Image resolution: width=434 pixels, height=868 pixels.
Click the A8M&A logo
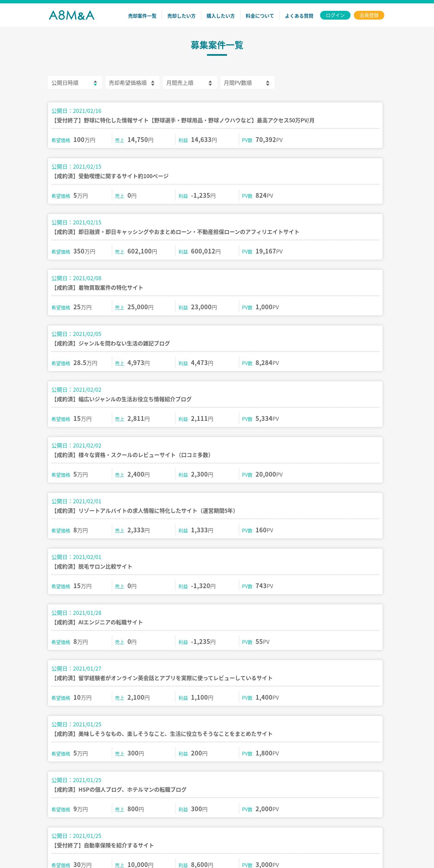[x=72, y=15]
